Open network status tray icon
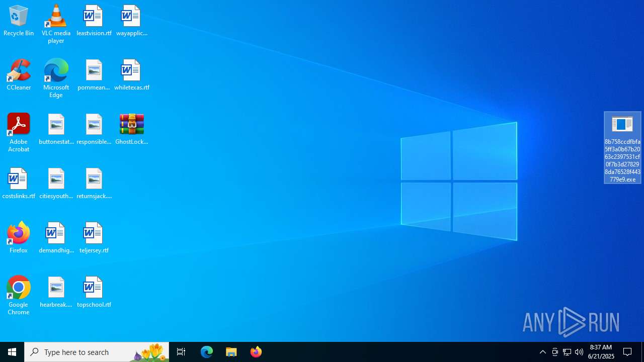This screenshot has height=362, width=644. coord(567,352)
